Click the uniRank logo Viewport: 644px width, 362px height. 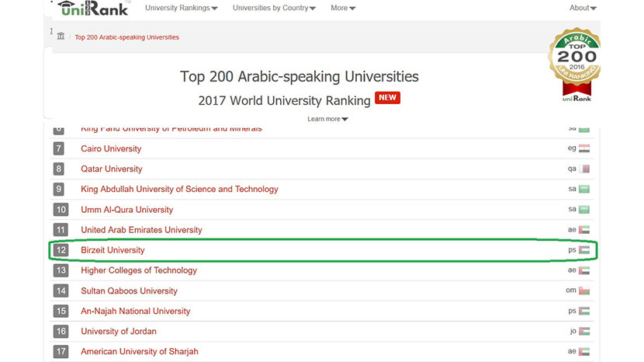[92, 9]
